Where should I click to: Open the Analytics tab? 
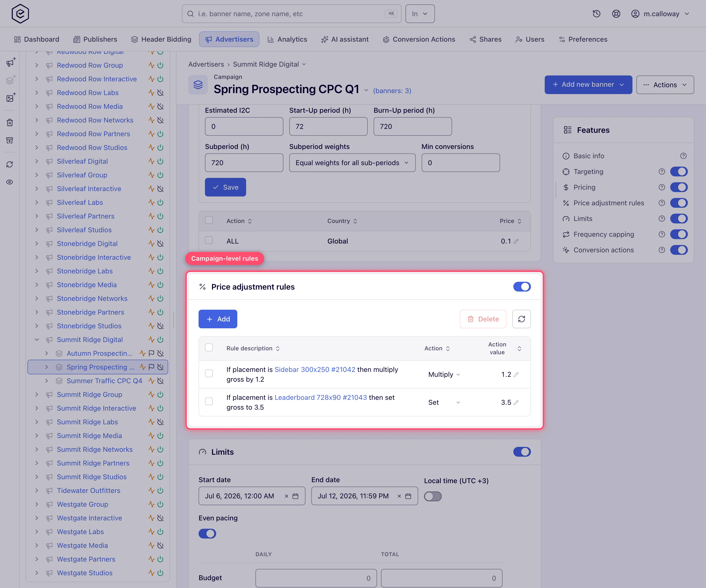[287, 39]
